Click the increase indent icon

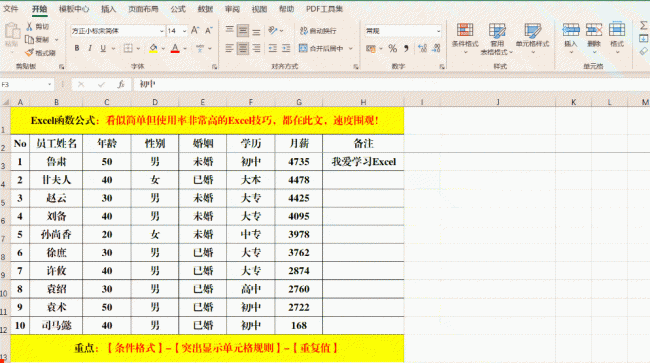coord(286,48)
